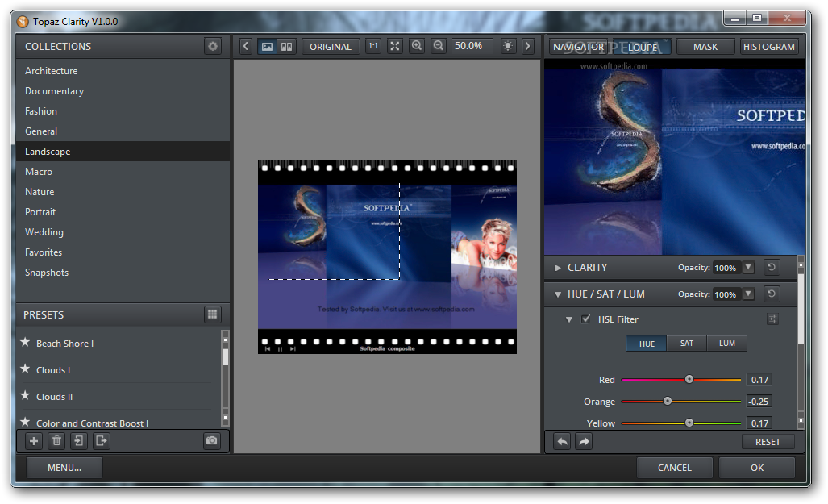This screenshot has width=828, height=504.
Task: Select the Portrait collection
Action: tap(123, 212)
